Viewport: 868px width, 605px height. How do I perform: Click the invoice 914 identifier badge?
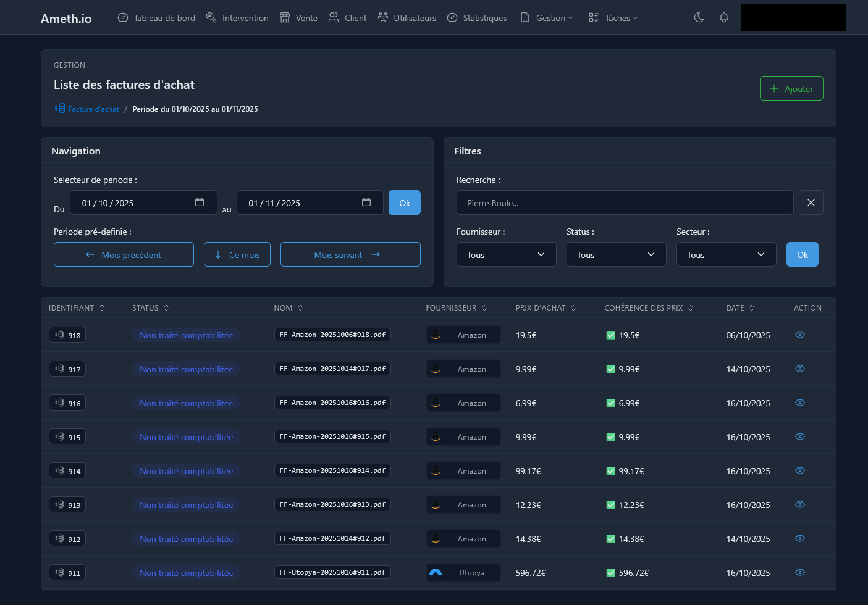67,471
